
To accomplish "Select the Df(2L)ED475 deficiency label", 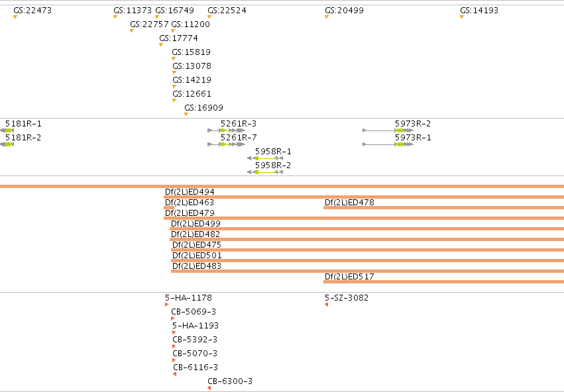I will tap(197, 245).
